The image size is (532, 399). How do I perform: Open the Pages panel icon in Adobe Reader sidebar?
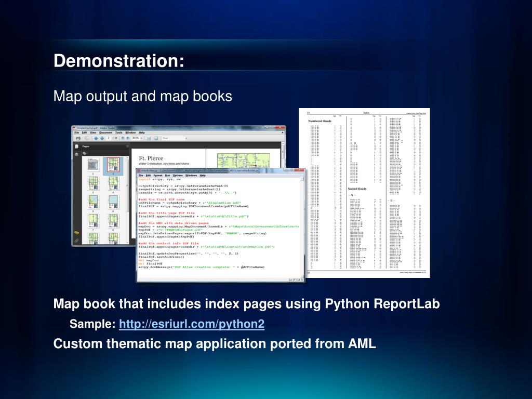[76, 146]
